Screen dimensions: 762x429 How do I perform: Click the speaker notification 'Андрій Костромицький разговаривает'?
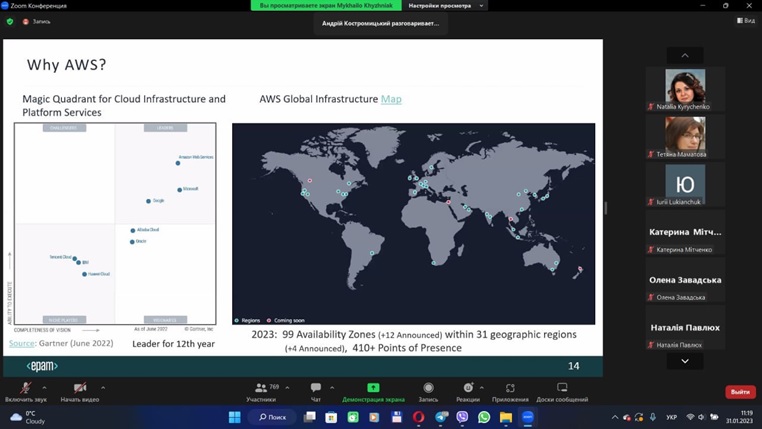coord(381,23)
